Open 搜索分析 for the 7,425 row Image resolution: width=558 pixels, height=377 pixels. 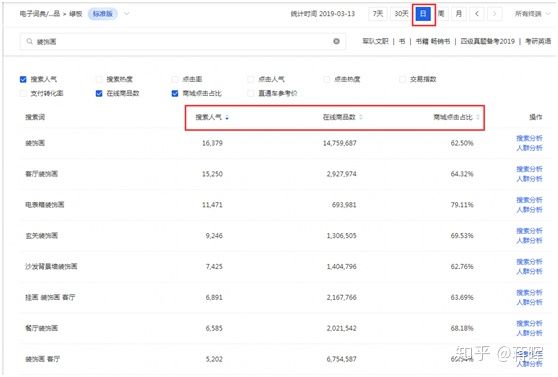[x=529, y=262]
